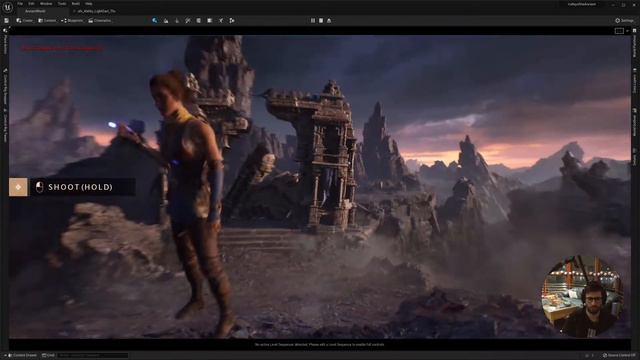Click the Source Control Off button

pyautogui.click(x=619, y=356)
